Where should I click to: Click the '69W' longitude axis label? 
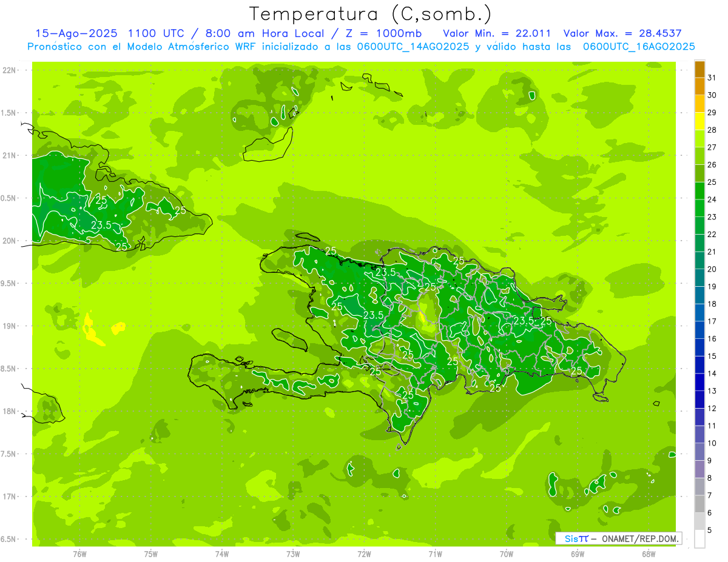[x=578, y=554]
